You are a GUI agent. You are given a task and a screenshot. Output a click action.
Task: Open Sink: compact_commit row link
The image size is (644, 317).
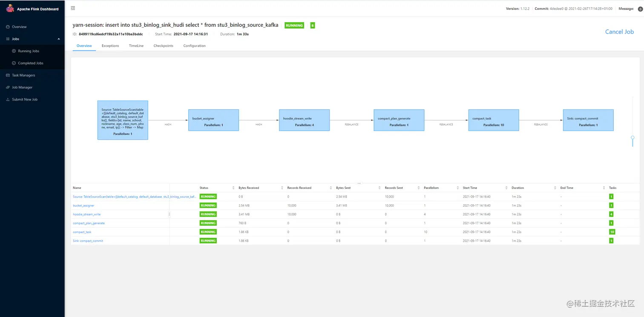click(x=88, y=241)
